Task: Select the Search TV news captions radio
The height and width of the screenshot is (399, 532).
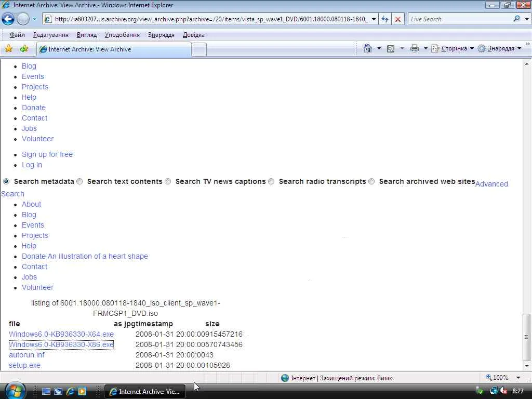Action: (x=168, y=181)
